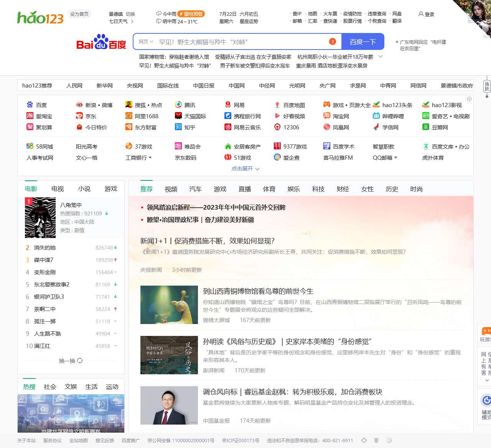Image resolution: width=491 pixels, height=448 pixels.
Task: Expand the site grid with 点击展开
Action: (245, 169)
